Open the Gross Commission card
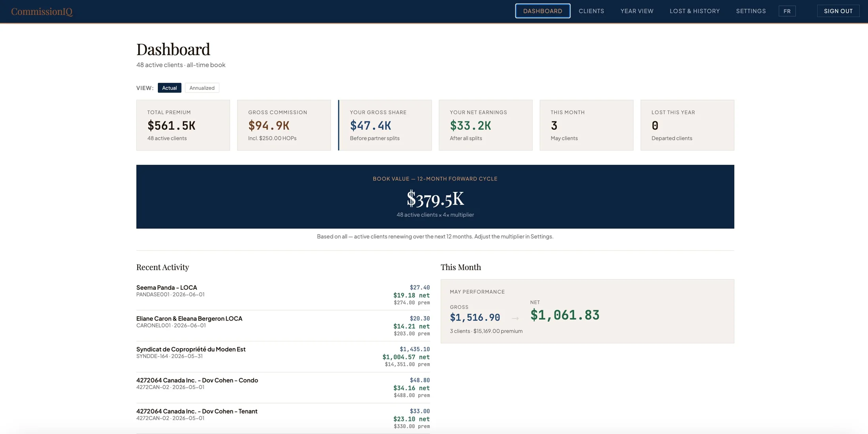This screenshot has width=868, height=434. (284, 125)
